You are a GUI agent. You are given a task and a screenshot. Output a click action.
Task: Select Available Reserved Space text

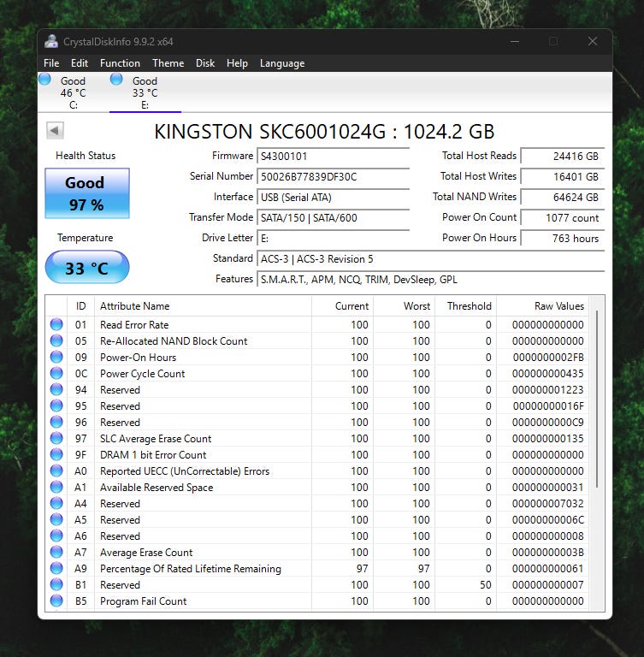(x=157, y=488)
